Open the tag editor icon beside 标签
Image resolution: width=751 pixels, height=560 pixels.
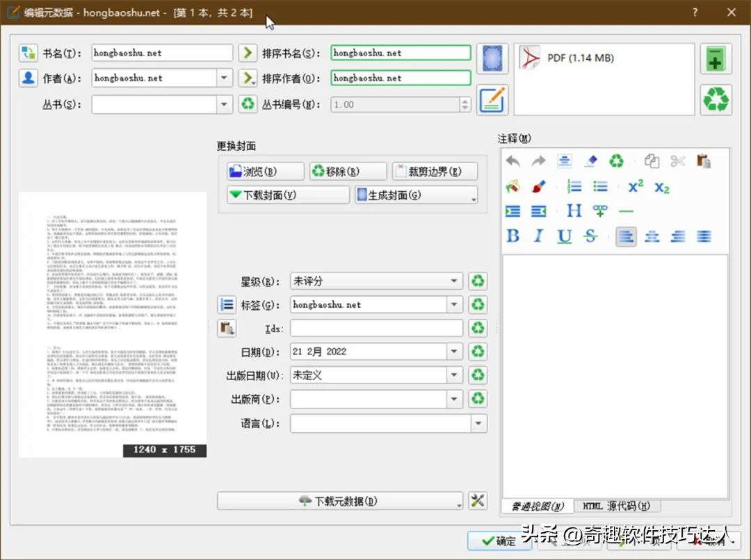[x=227, y=304]
